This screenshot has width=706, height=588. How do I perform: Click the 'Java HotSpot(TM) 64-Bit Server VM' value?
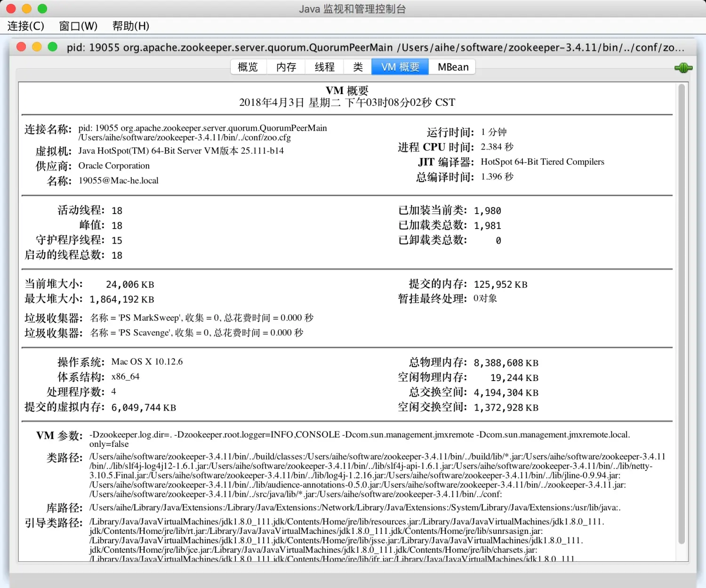pos(181,151)
